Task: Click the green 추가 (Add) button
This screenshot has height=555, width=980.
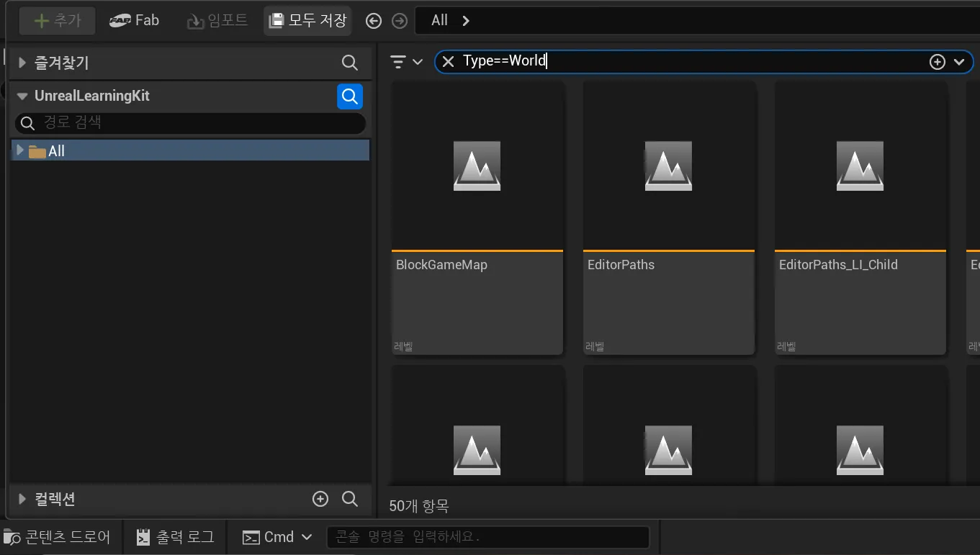Action: 57,21
